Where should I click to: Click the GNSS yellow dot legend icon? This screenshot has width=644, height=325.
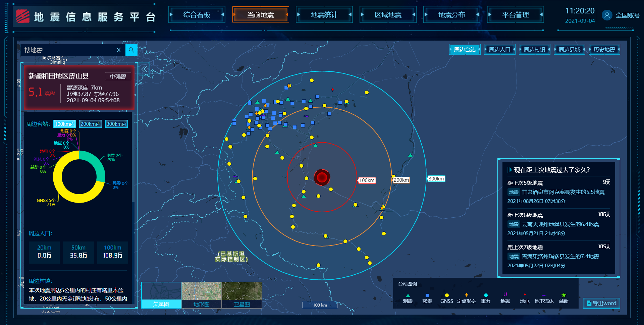(x=446, y=295)
